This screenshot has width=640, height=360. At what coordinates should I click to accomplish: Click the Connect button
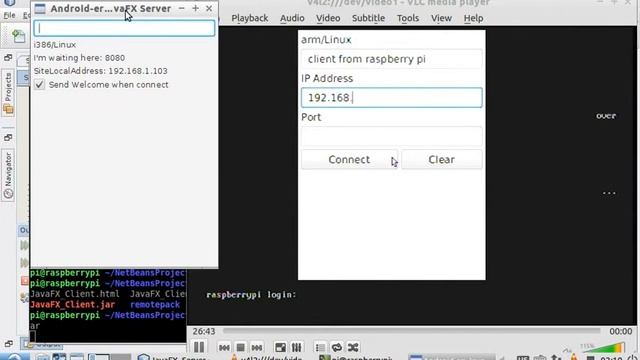[x=349, y=159]
